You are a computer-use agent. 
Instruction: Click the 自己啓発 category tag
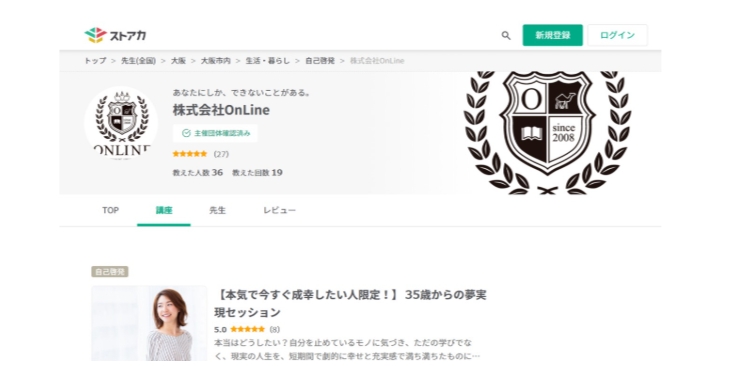pyautogui.click(x=110, y=272)
